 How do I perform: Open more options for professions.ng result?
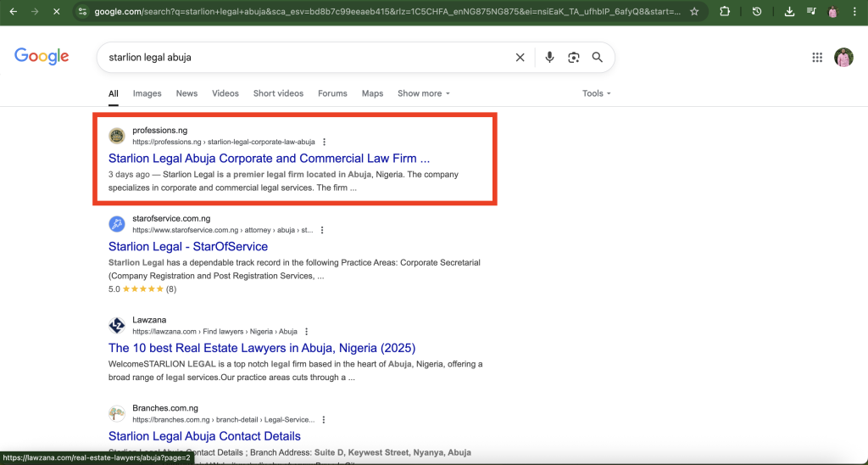(x=325, y=142)
